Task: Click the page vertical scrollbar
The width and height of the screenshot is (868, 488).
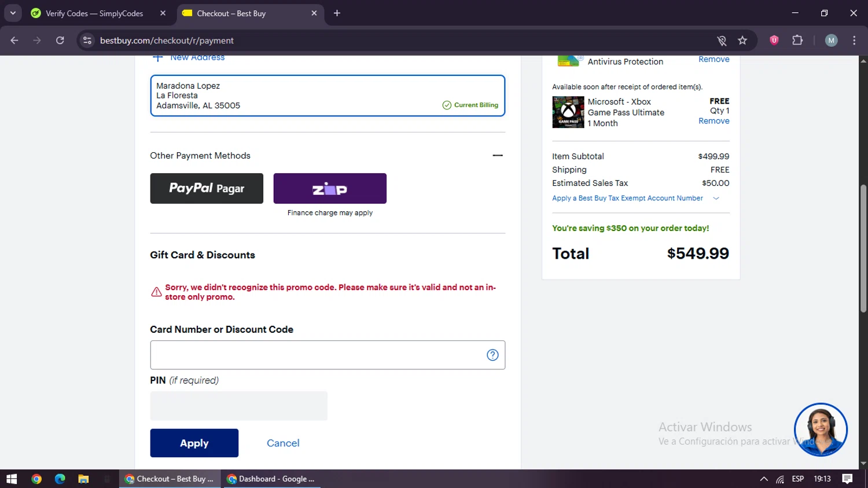Action: tap(863, 249)
